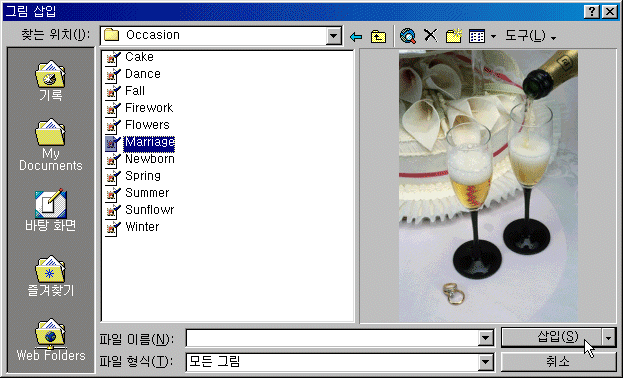Go up one folder level

pyautogui.click(x=378, y=37)
